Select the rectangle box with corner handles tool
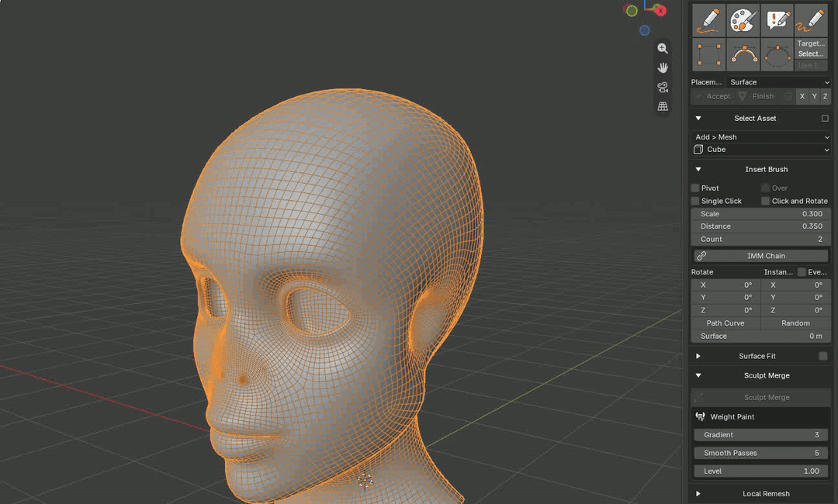The width and height of the screenshot is (838, 504). [709, 54]
